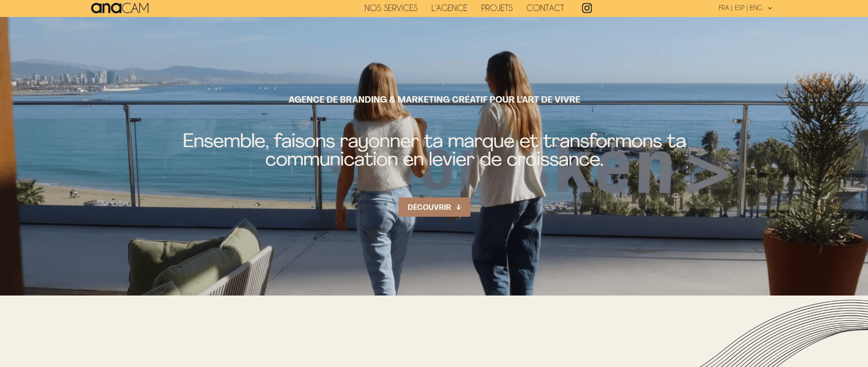Switch language to ENG

coord(756,8)
